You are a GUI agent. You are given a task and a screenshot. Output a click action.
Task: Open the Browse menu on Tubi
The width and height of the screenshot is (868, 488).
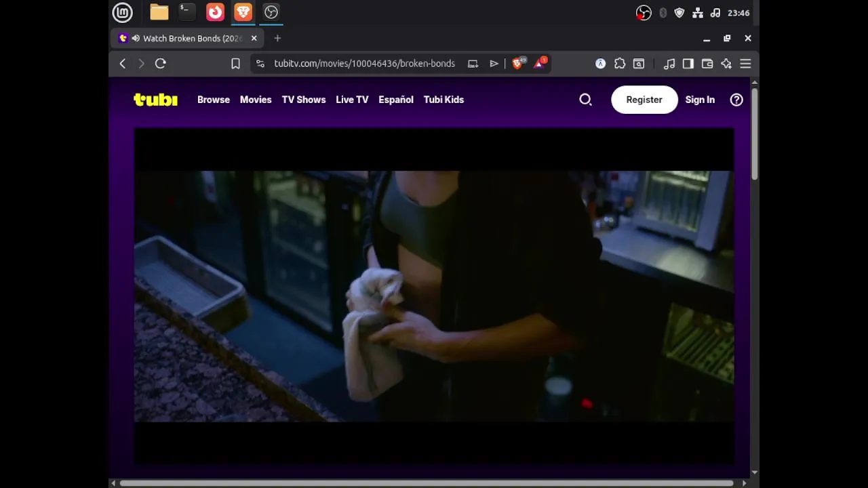[x=214, y=100]
